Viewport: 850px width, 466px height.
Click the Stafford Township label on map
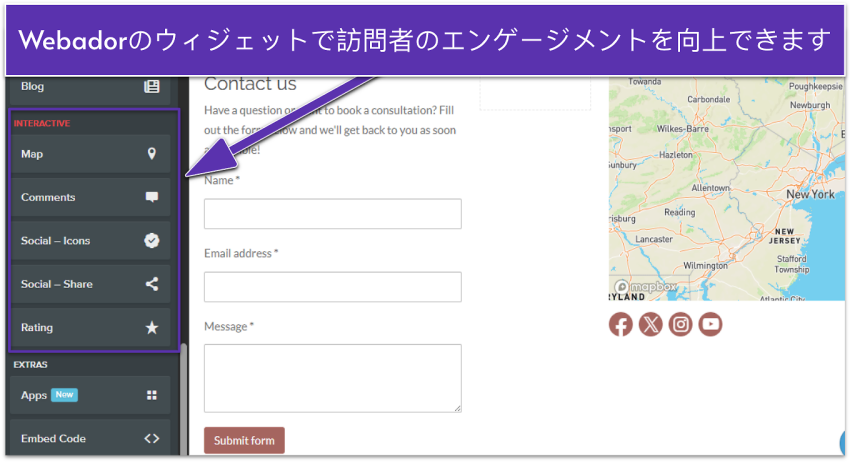coord(791,264)
